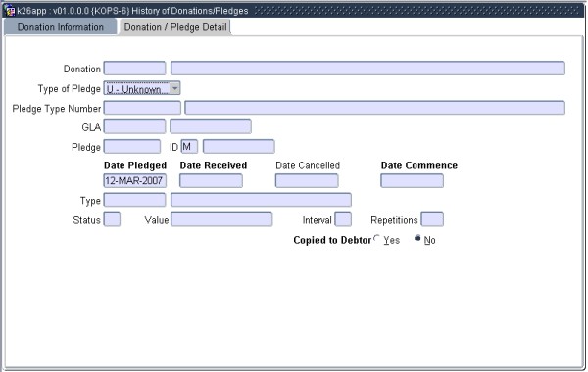Click the GLA first input field
The image size is (588, 372).
click(134, 126)
